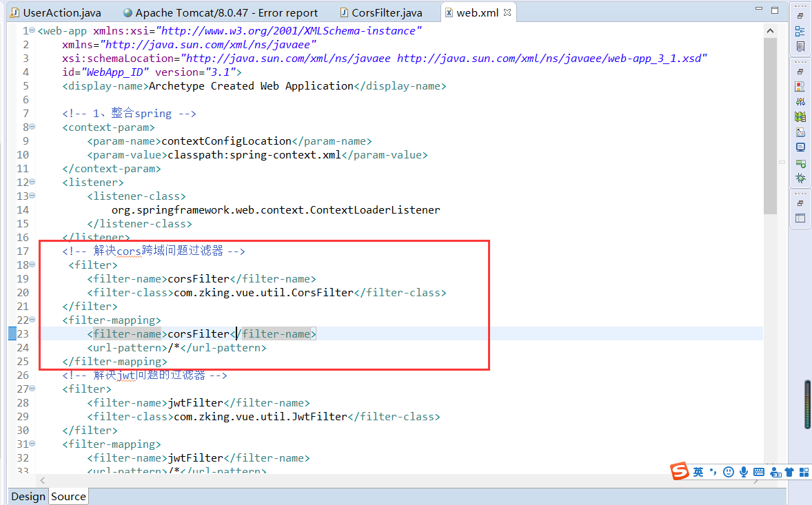Collapse filter-mapping fold at line 22
Image resolution: width=812 pixels, height=505 pixels.
32,319
